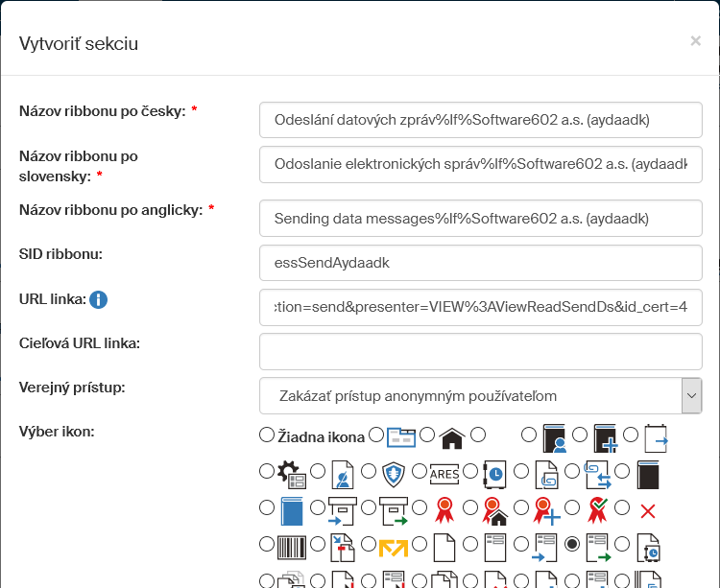The image size is (720, 588).
Task: Select the radio button beside the blue book icon
Action: pyautogui.click(x=267, y=507)
